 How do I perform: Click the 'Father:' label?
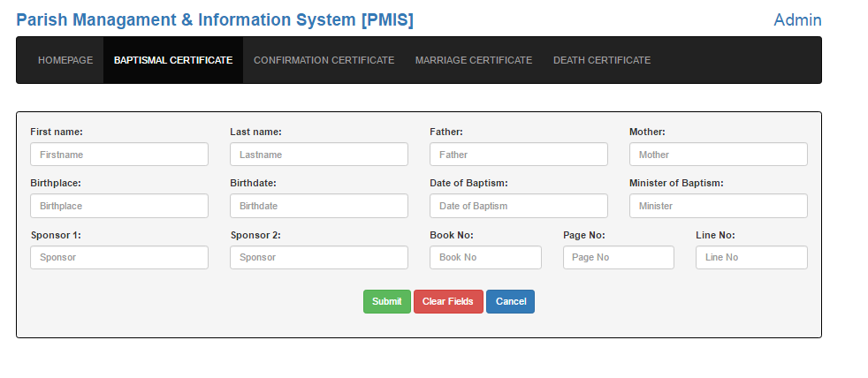coord(446,132)
